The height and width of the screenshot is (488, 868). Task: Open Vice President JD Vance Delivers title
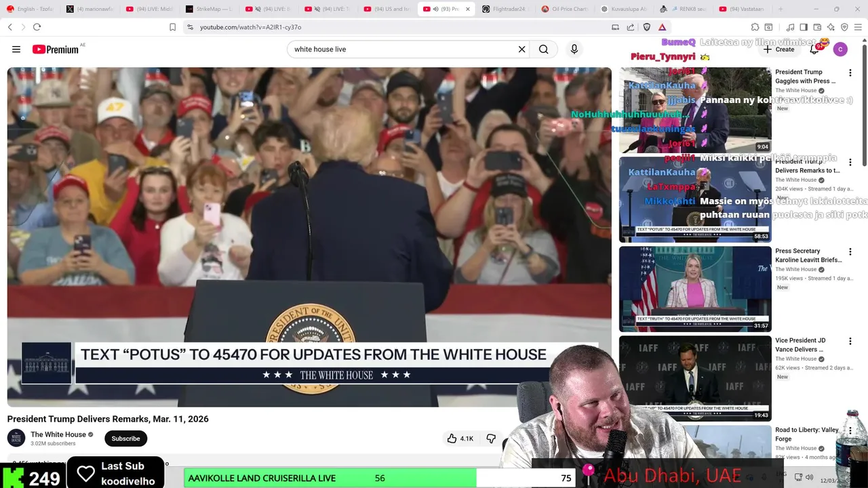pos(801,345)
